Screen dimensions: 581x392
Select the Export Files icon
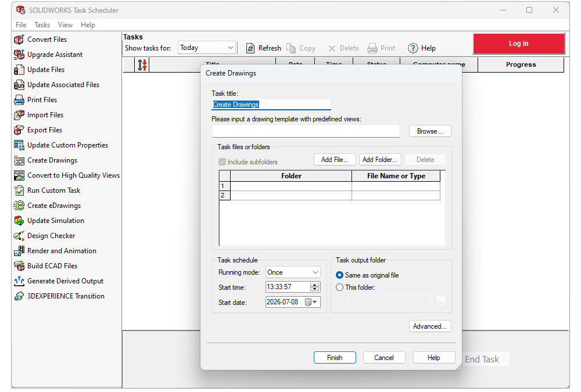[19, 130]
